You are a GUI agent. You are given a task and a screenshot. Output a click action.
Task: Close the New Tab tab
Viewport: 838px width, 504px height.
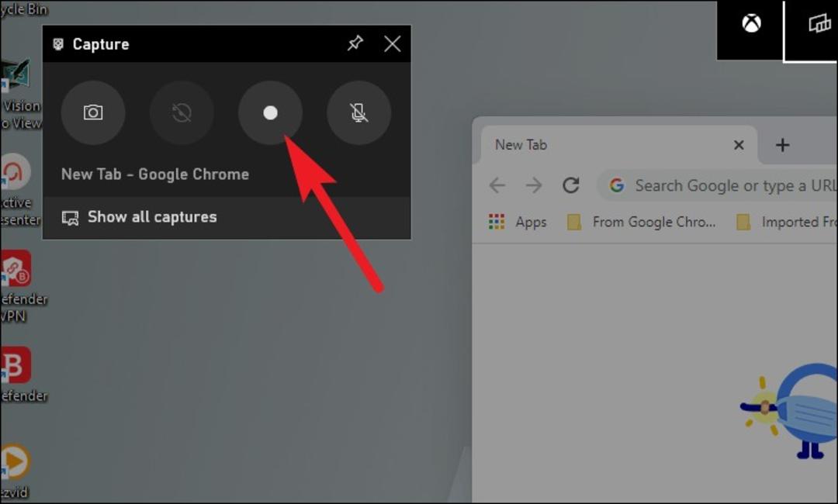pyautogui.click(x=739, y=145)
